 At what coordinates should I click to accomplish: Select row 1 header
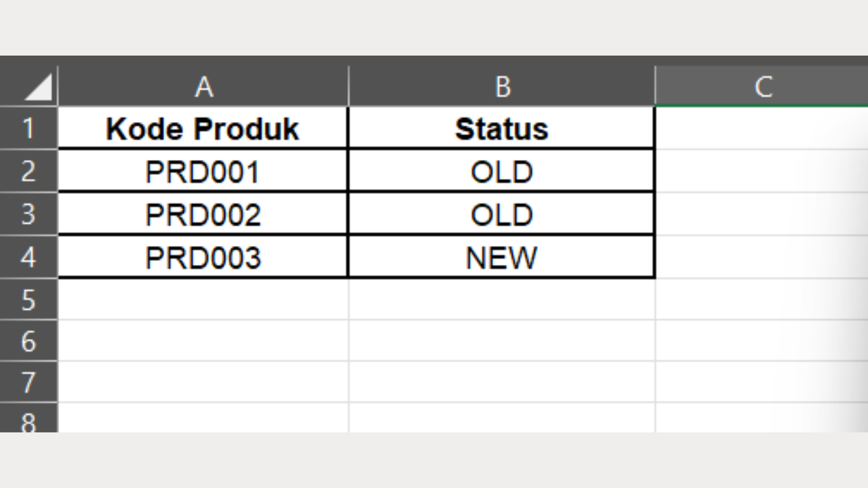28,129
